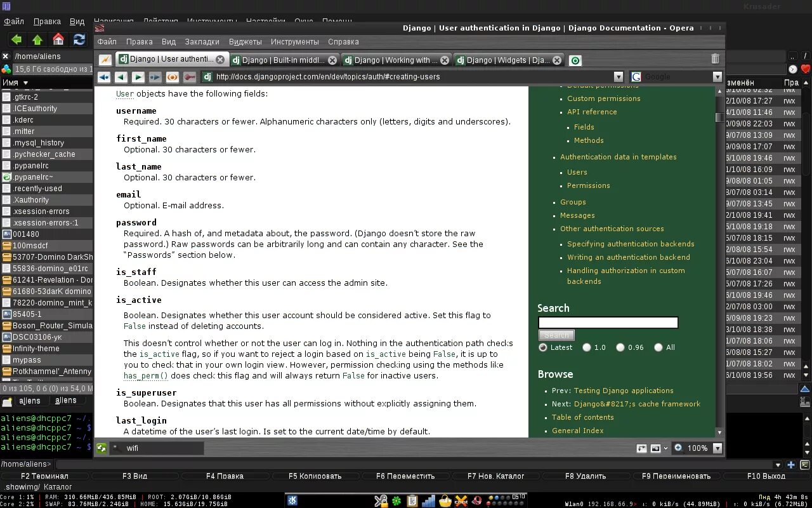Open the 'Testing Django applications' link

click(x=624, y=391)
